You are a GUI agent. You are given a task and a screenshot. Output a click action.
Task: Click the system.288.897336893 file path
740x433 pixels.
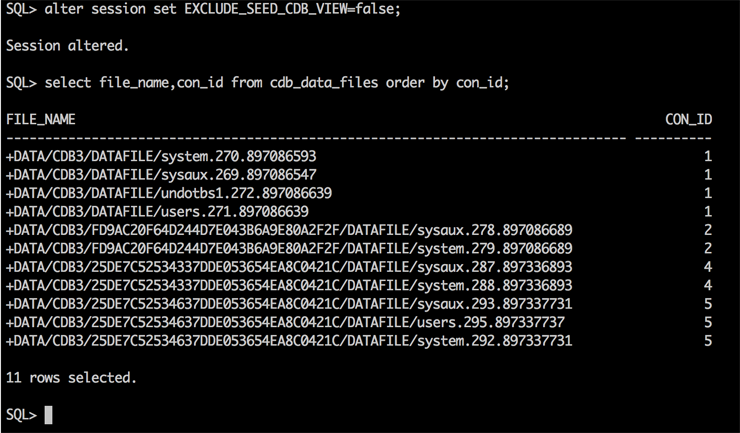coord(289,285)
